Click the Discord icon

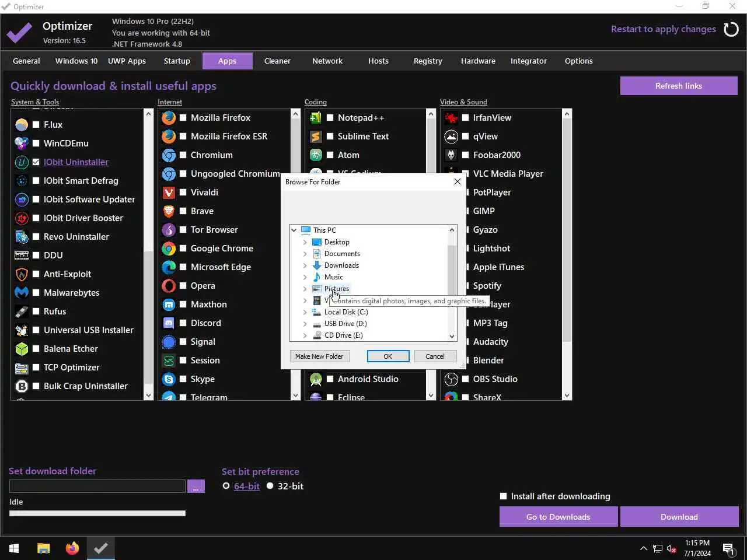coord(169,323)
